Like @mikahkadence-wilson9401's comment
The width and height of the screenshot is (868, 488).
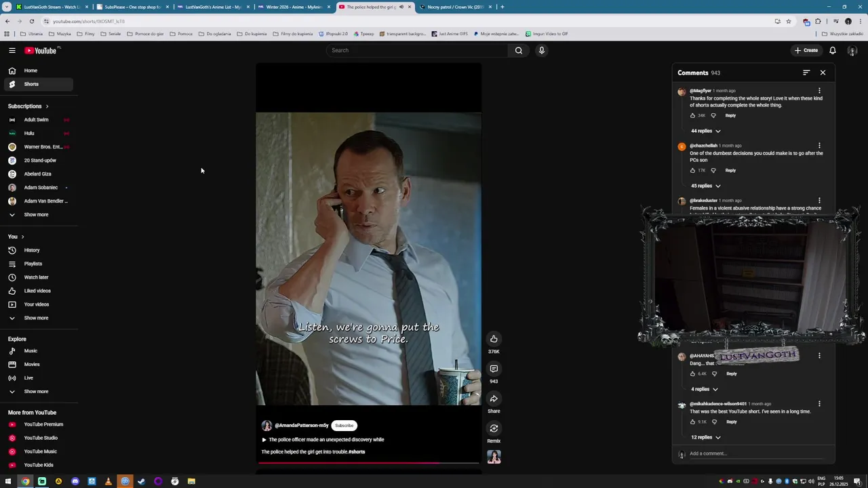[x=692, y=422]
